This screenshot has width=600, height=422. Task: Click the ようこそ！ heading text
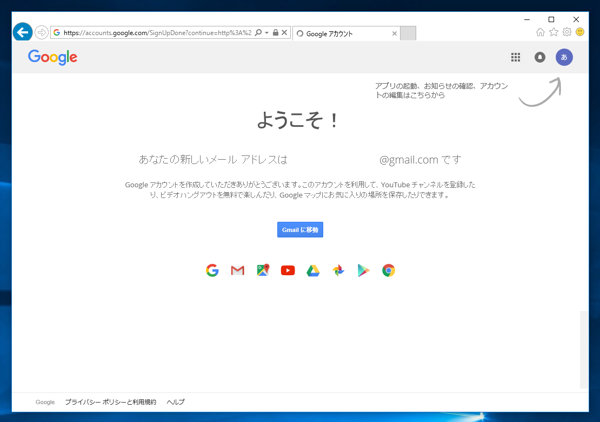(x=298, y=120)
